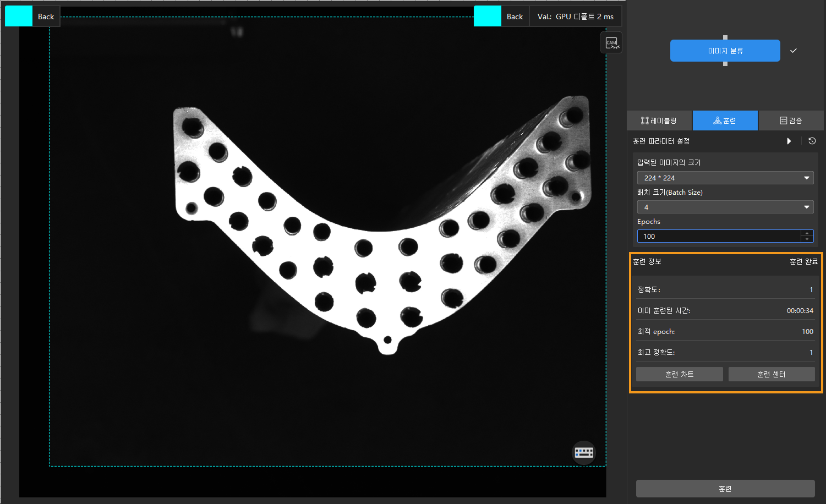Open the 훈련 차트 training chart
826x504 pixels.
pos(679,374)
